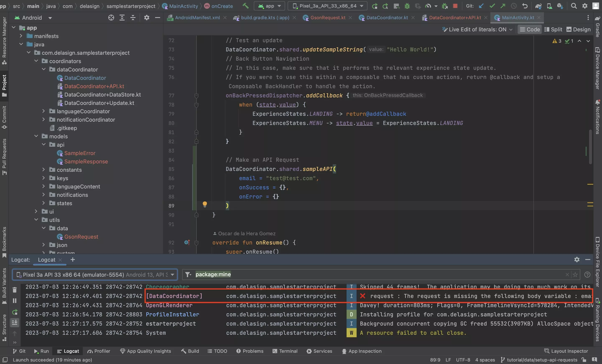Click Collapse All in project panel
Viewport: 602px width, 364px height.
(x=133, y=18)
